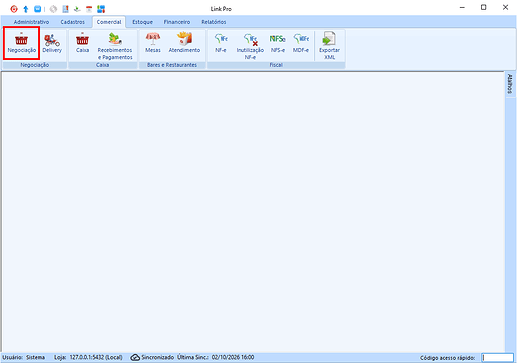Switch to the Cadastros tab
The width and height of the screenshot is (517, 363).
coord(72,22)
